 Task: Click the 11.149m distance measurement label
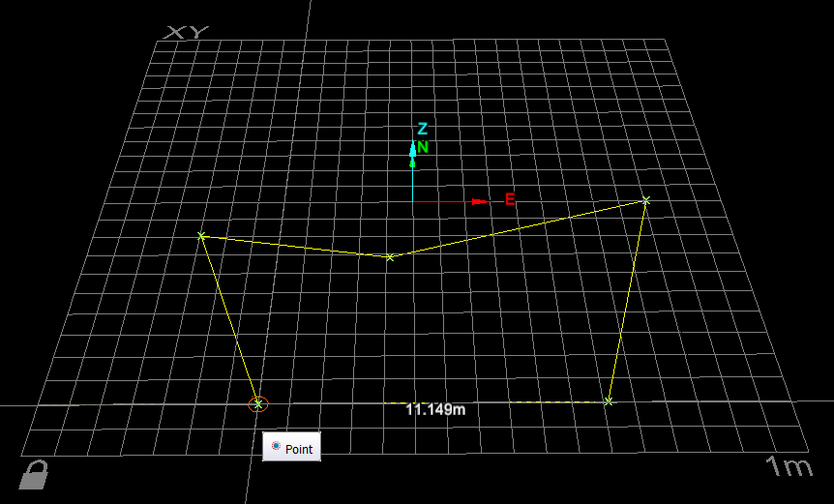[435, 409]
